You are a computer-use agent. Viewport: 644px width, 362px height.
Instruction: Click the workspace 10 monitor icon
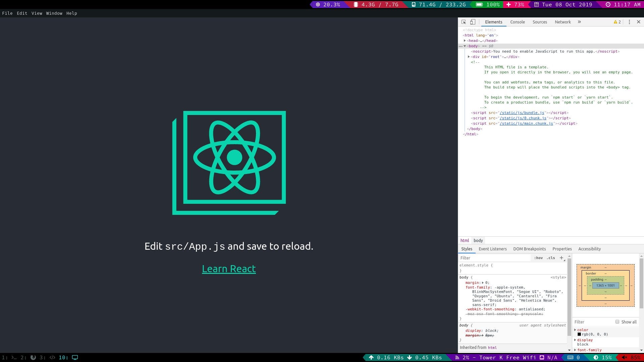coord(75,357)
